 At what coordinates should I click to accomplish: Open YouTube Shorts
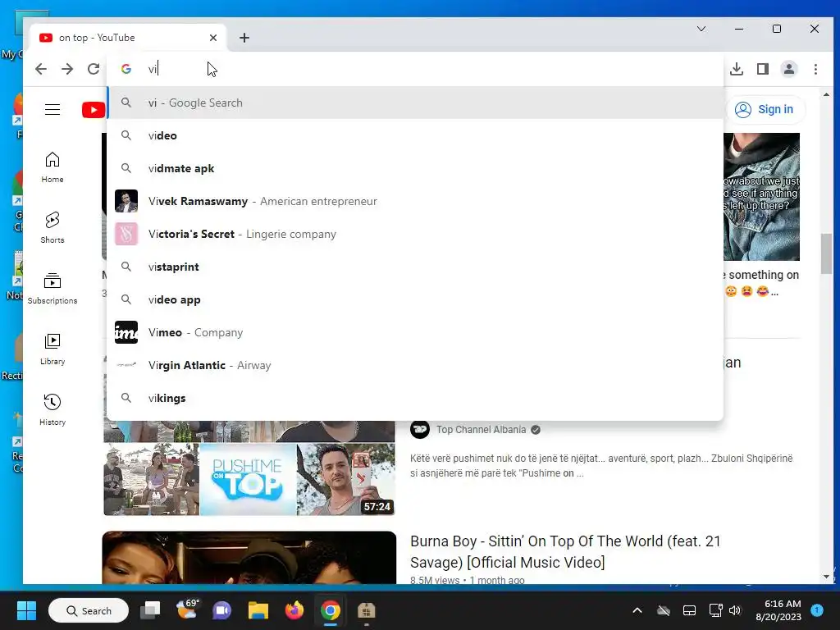[52, 228]
